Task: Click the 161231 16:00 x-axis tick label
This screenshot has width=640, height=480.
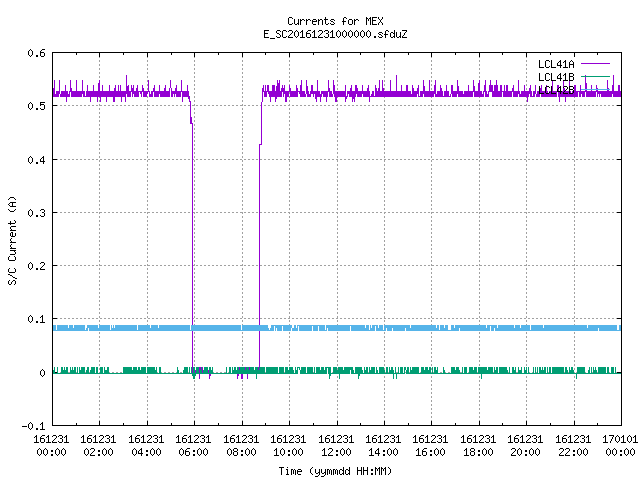Action: pos(431,446)
